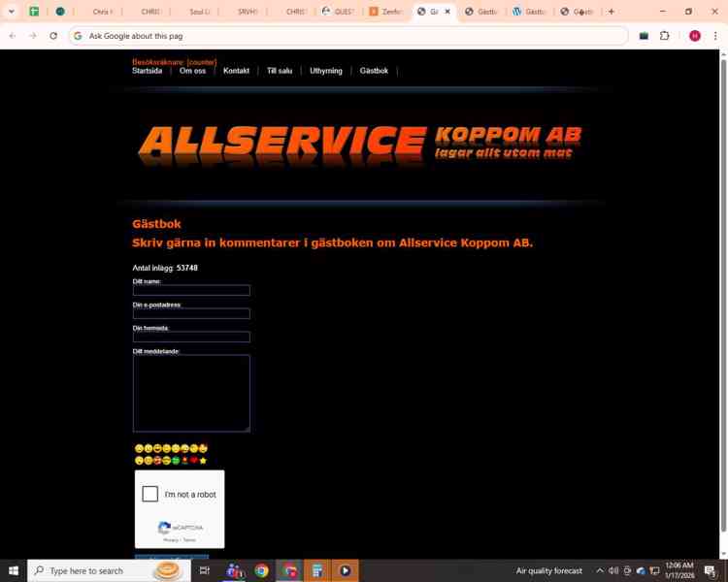Screen dimensions: 728x582
Task: Expand the tab search dropdown arrow
Action: click(12, 12)
